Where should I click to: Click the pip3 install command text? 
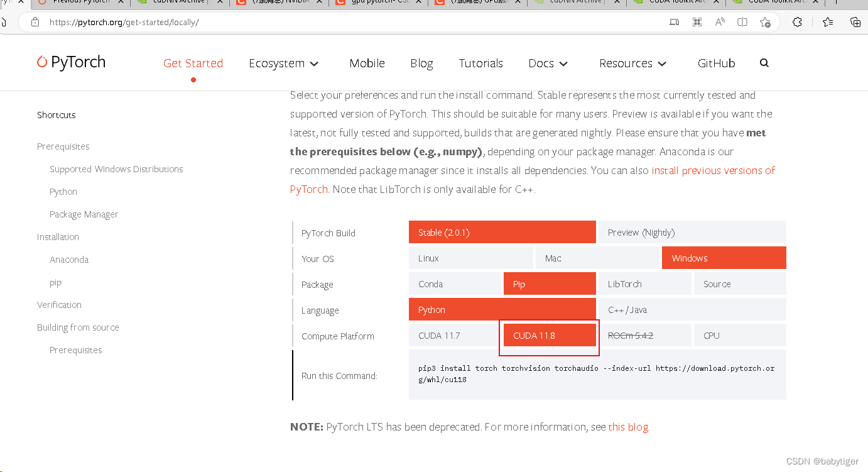coord(597,374)
